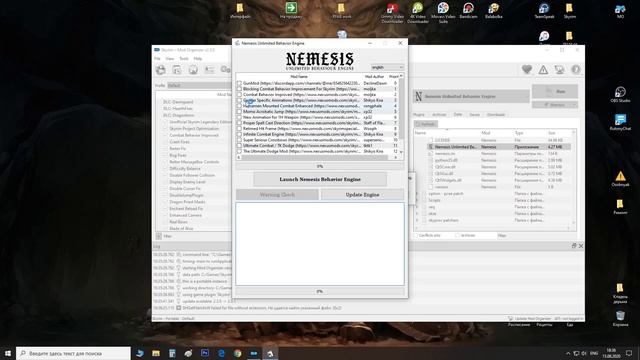Open File menu in Mod Organizer

tap(157, 59)
